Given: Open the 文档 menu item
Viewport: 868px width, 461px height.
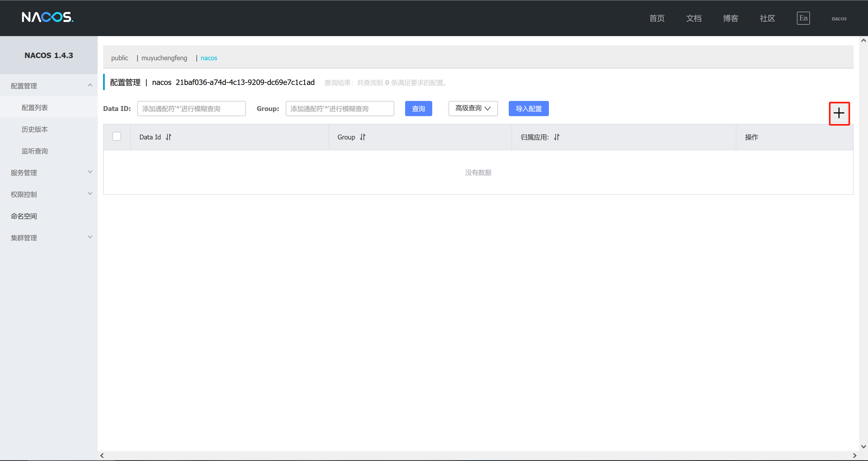Looking at the screenshot, I should [694, 18].
